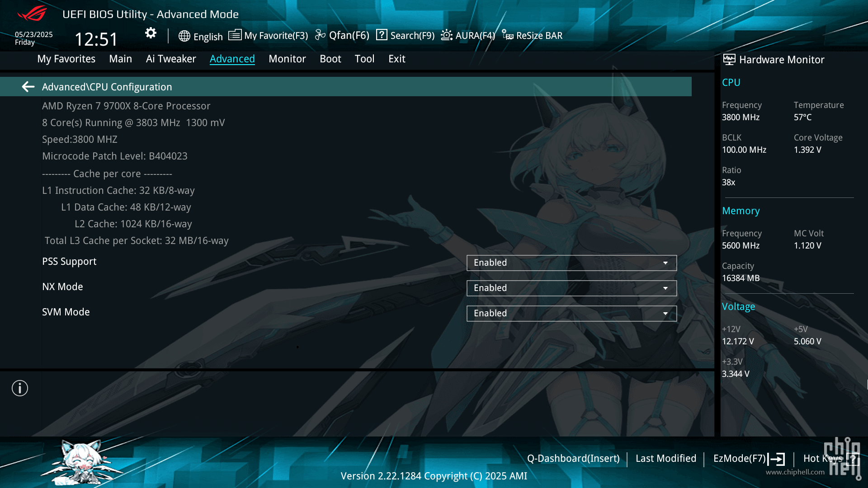
Task: Click the My Favorite list icon
Action: point(235,35)
